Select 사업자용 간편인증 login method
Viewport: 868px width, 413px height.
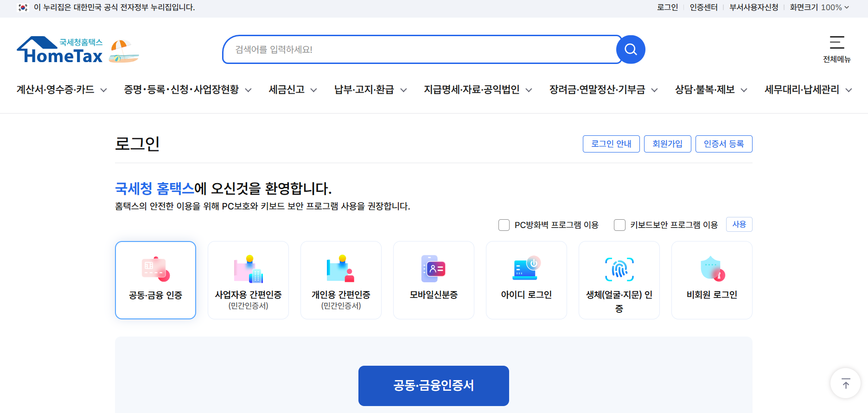click(248, 280)
